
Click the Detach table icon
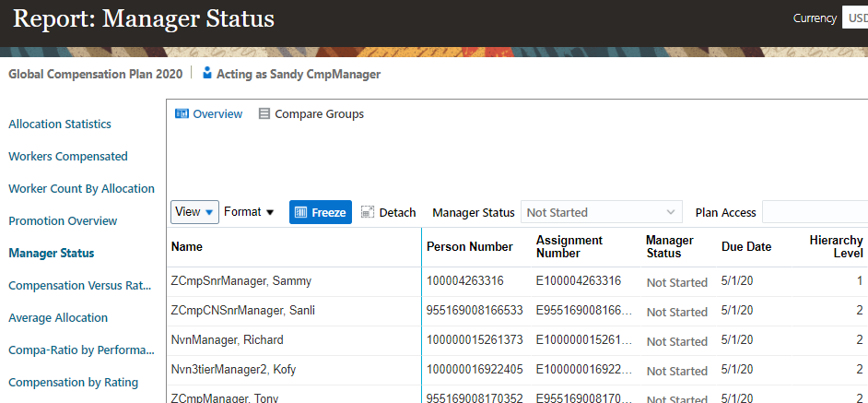pyautogui.click(x=368, y=212)
